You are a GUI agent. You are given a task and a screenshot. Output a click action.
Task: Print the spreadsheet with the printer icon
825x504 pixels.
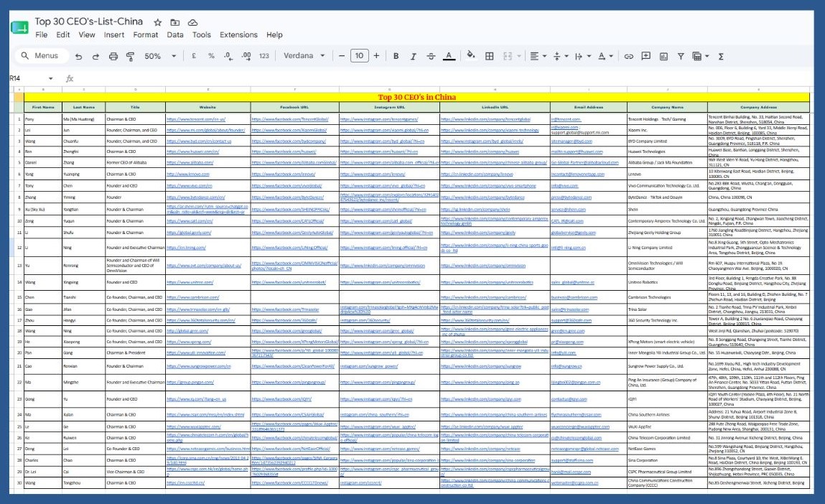pyautogui.click(x=113, y=56)
